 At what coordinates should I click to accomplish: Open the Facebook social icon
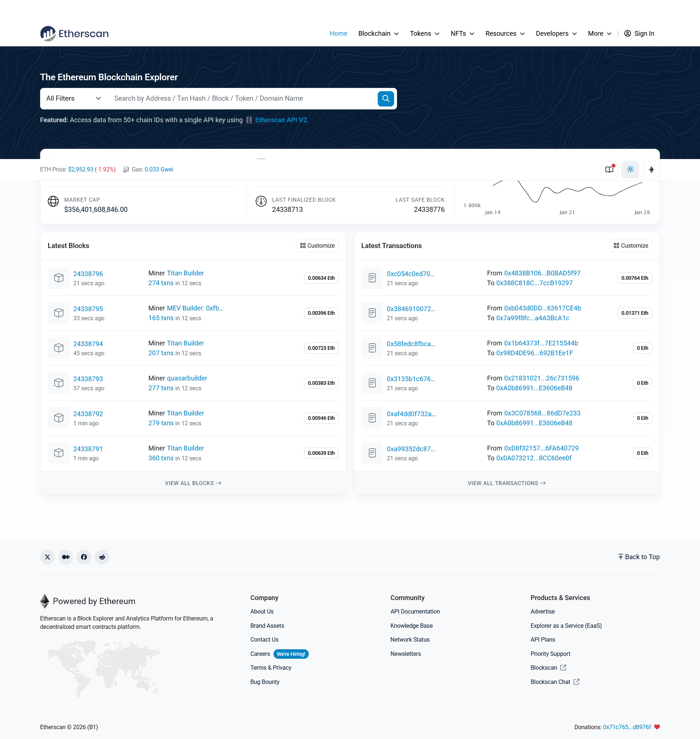tap(84, 557)
